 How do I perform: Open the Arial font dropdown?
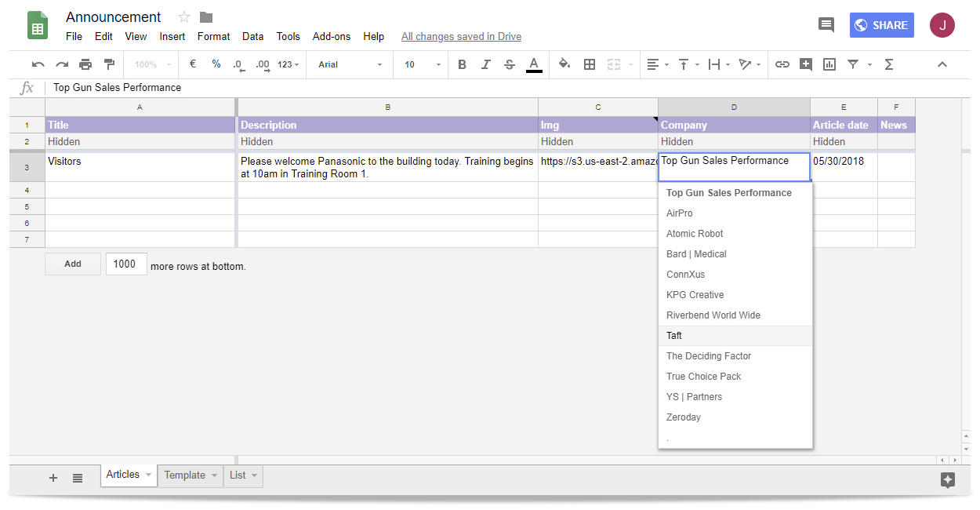coord(350,64)
